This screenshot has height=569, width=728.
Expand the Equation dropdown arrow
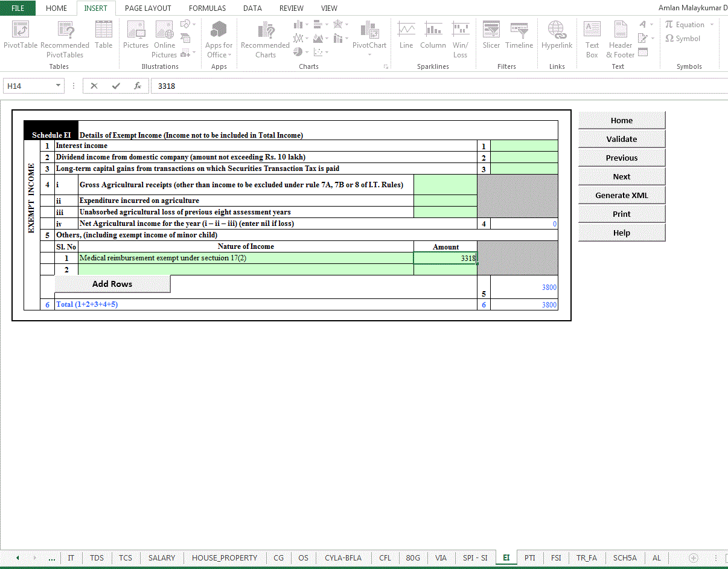pos(712,25)
